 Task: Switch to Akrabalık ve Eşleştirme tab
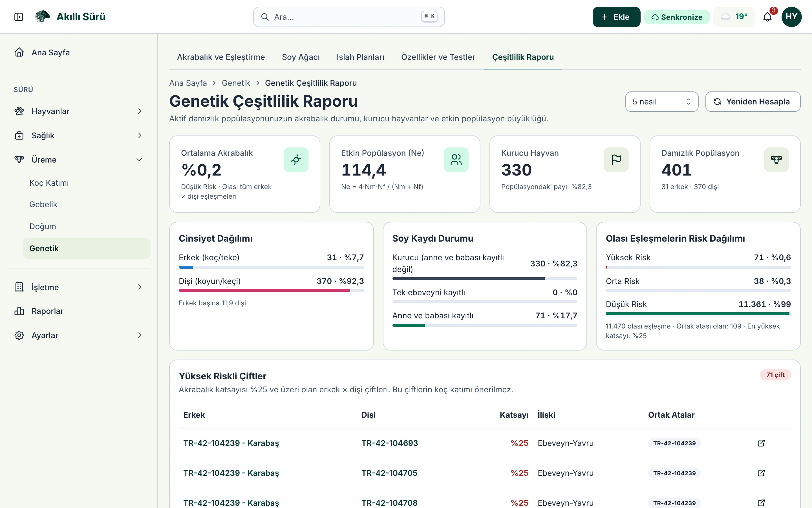click(x=221, y=57)
